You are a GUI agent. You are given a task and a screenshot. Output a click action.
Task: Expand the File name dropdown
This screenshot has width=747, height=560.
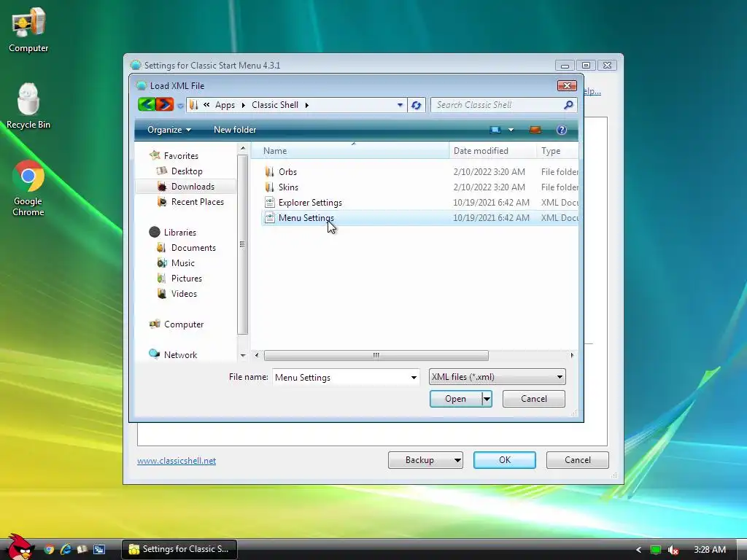tap(414, 377)
